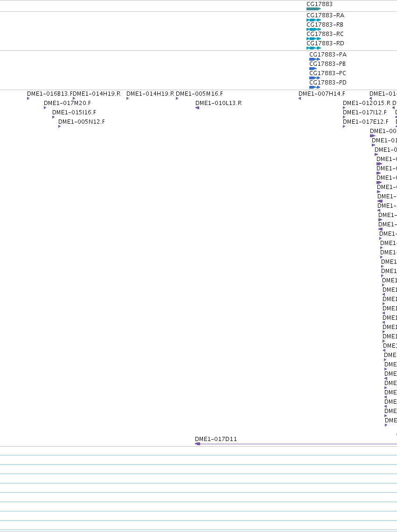Viewport: 397px width, 532px height.
Task: Click the CG17883 gene arrow glyph
Action: point(313,9)
